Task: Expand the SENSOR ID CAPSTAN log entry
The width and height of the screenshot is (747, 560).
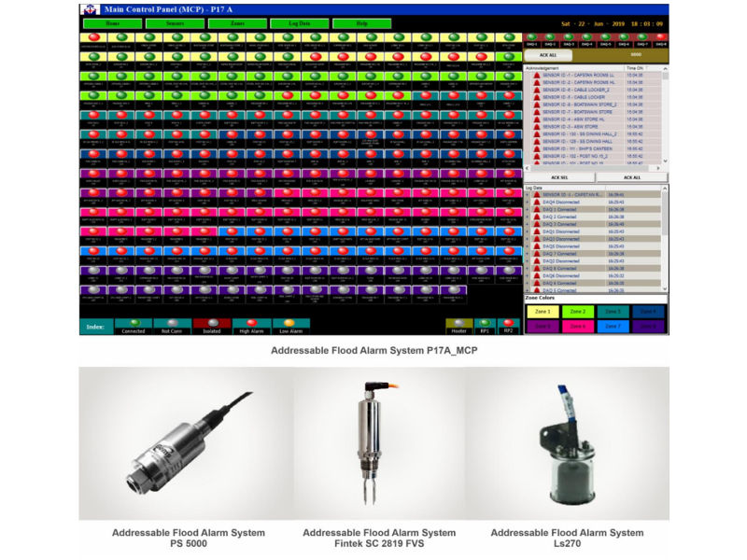Action: coord(528,195)
